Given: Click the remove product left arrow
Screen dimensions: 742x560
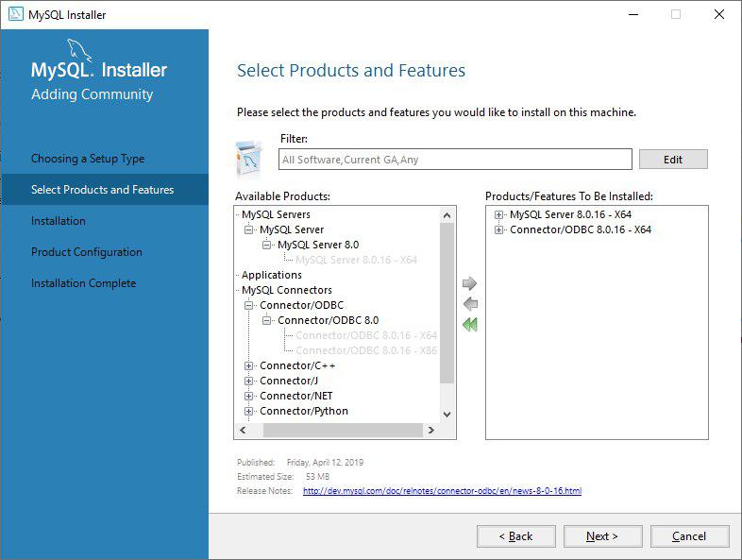Looking at the screenshot, I should 470,304.
